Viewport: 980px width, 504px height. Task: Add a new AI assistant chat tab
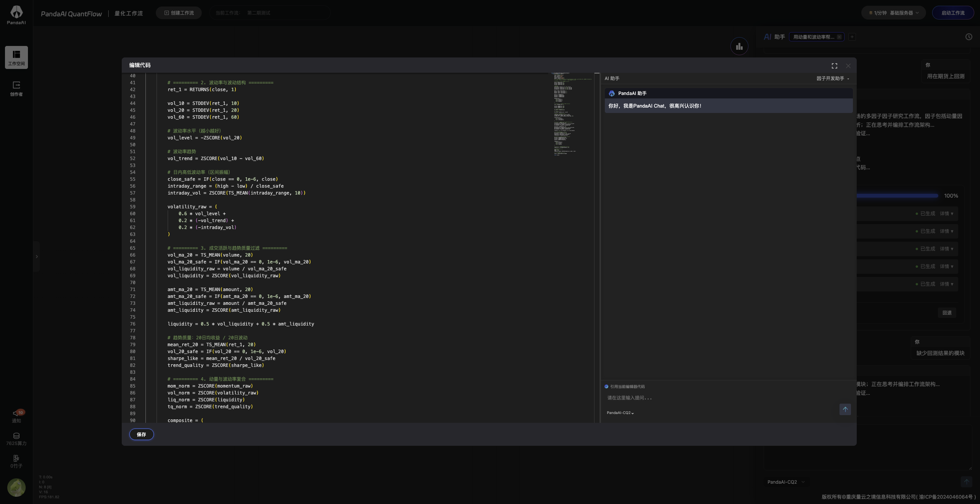pos(852,37)
